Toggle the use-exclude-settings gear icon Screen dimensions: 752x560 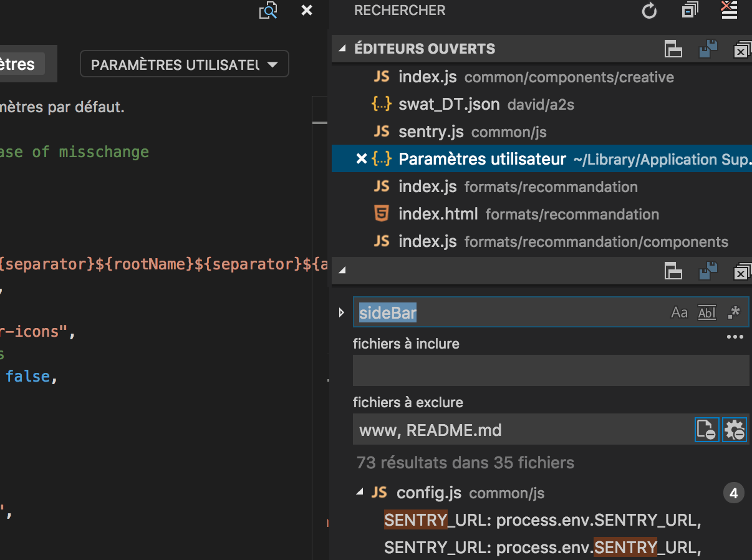(x=734, y=430)
